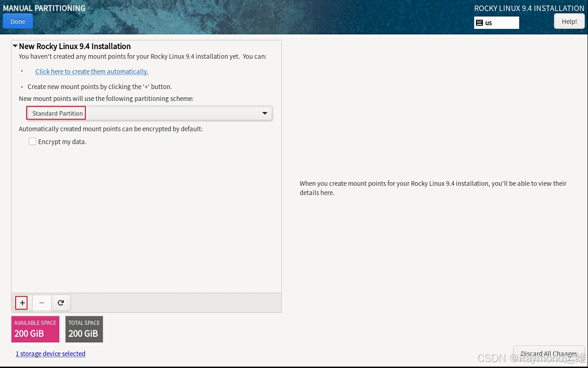588x368 pixels.
Task: Click the TOTAL SPACE 200 GiB box
Action: [x=84, y=329]
